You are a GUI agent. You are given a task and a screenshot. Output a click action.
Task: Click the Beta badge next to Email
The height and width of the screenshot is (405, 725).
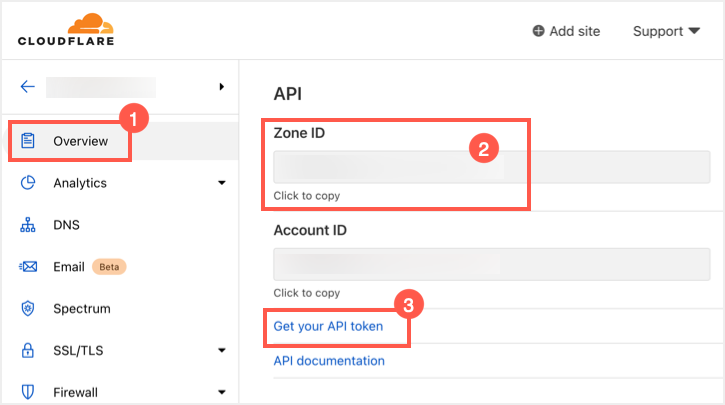[109, 267]
